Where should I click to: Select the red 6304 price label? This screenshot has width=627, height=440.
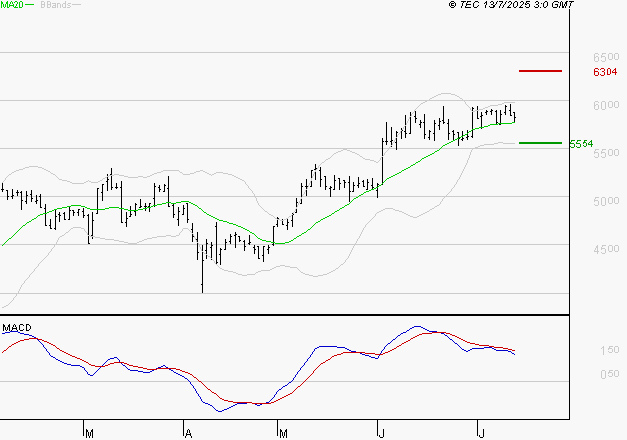coord(604,72)
